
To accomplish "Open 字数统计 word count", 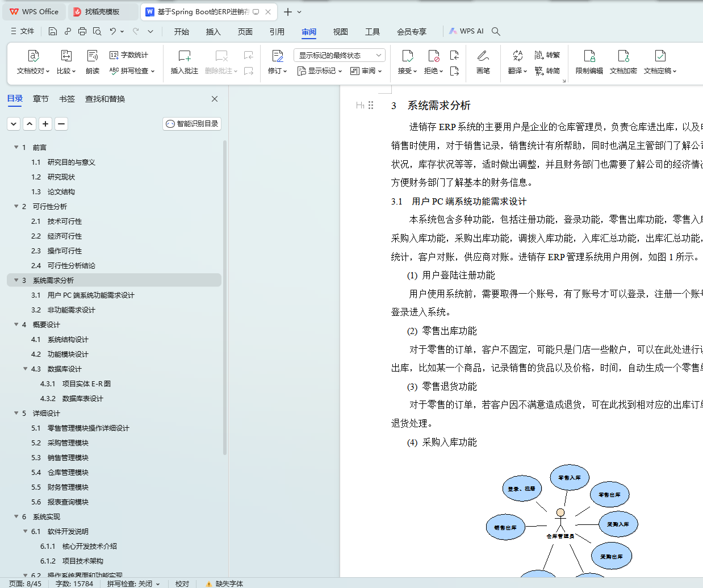I will tap(129, 55).
